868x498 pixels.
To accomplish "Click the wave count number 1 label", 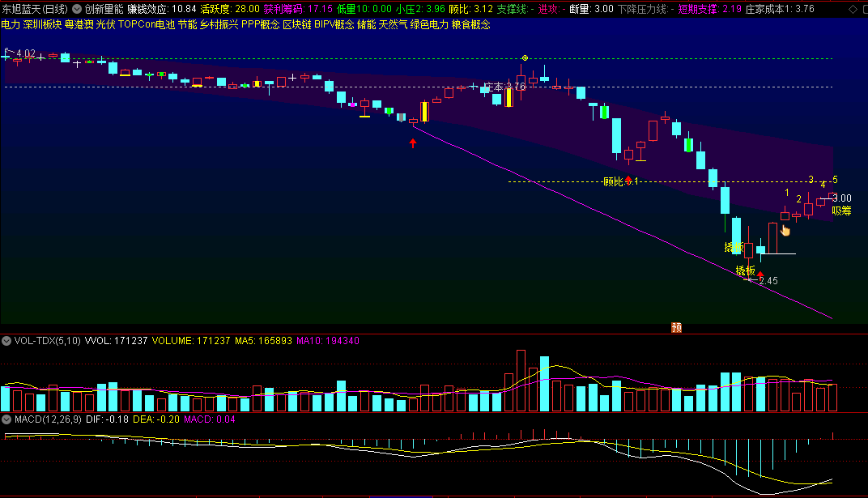I will coord(787,193).
